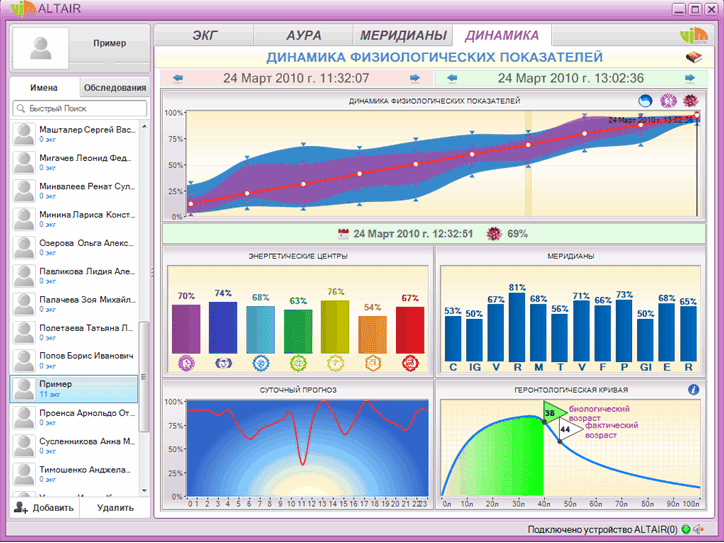Click the blue swirl icon above chart

coord(645,100)
